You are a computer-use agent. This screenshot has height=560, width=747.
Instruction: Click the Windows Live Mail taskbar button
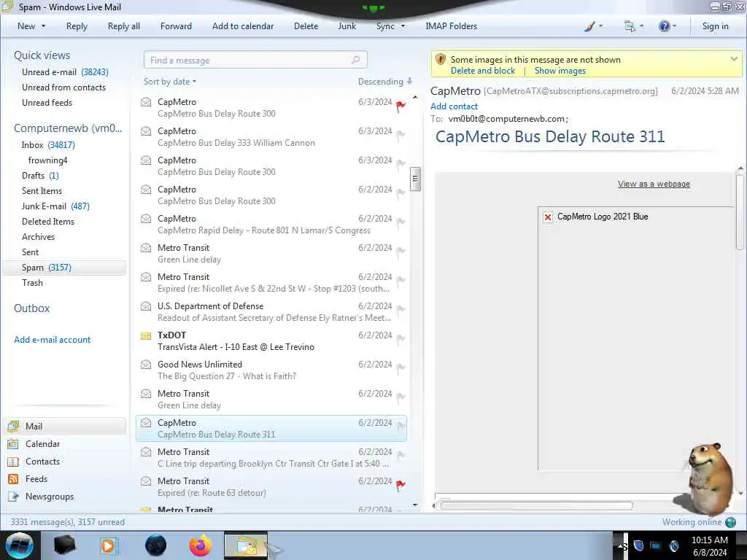click(245, 545)
